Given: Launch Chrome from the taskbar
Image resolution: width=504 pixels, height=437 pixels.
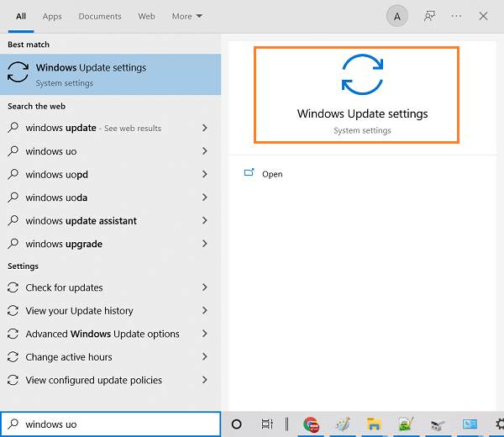Looking at the screenshot, I should click(x=311, y=424).
